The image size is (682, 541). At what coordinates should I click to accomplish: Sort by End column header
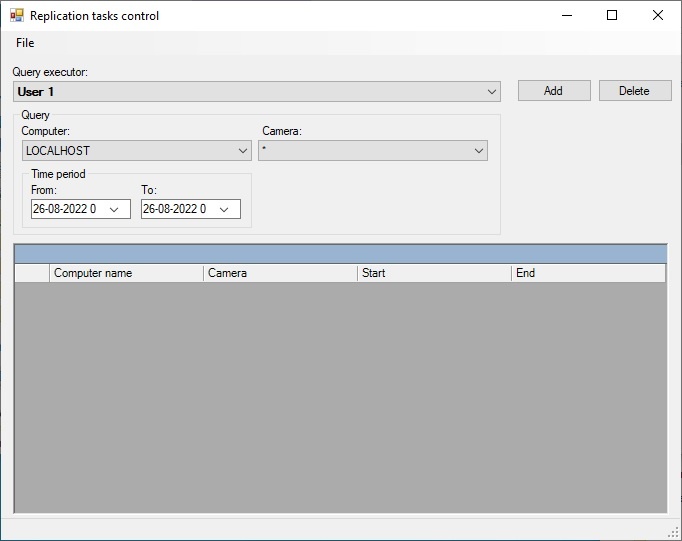pyautogui.click(x=588, y=273)
